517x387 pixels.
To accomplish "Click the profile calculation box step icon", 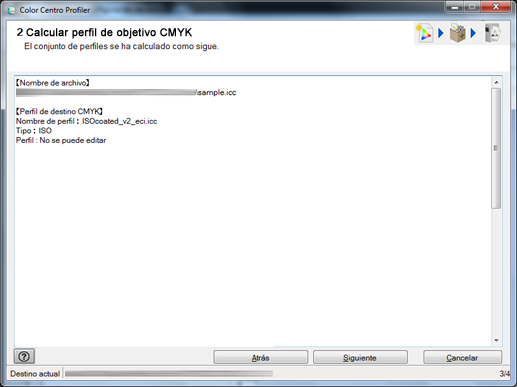I will (x=457, y=33).
